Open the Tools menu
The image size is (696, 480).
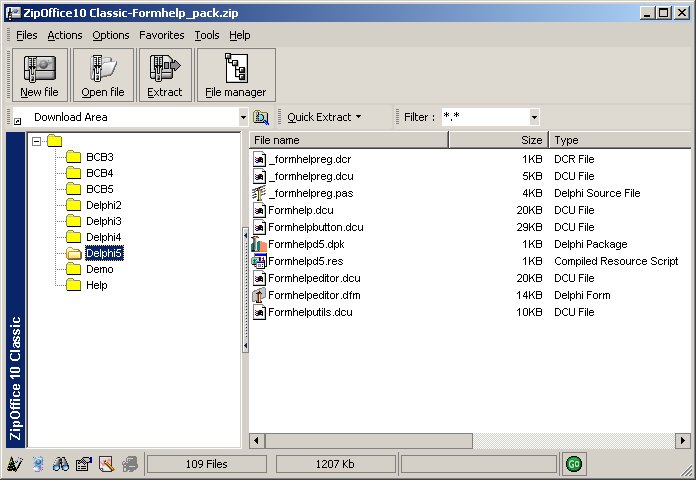pos(207,35)
